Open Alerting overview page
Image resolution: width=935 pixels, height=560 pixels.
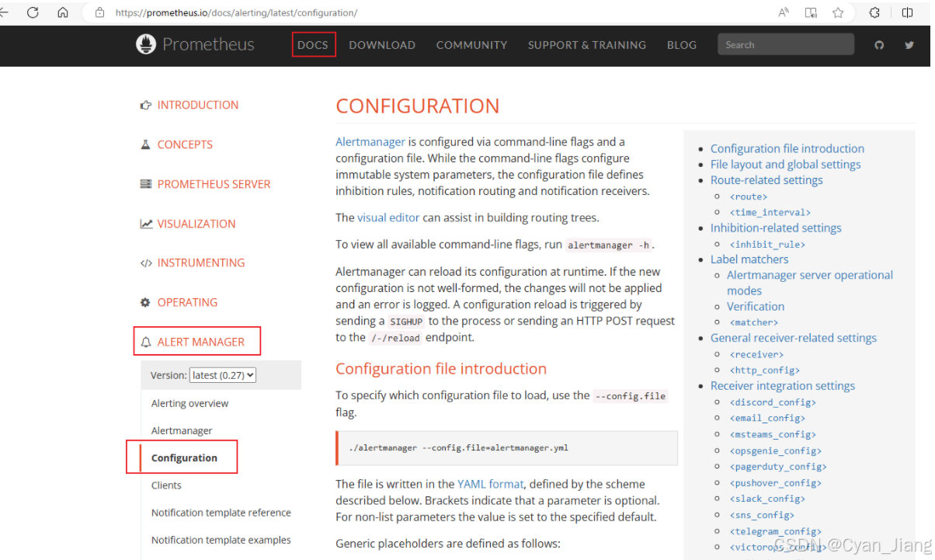pyautogui.click(x=189, y=403)
